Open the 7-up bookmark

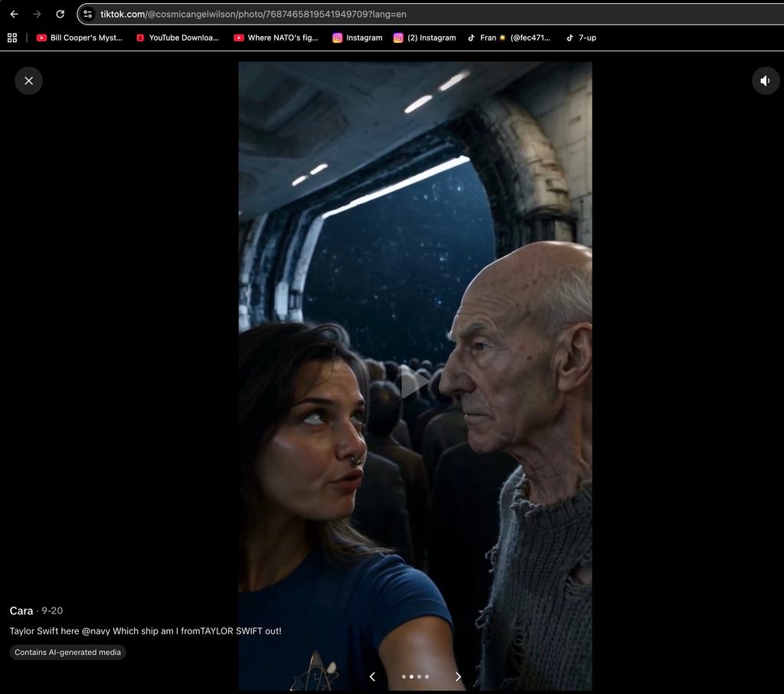point(581,38)
